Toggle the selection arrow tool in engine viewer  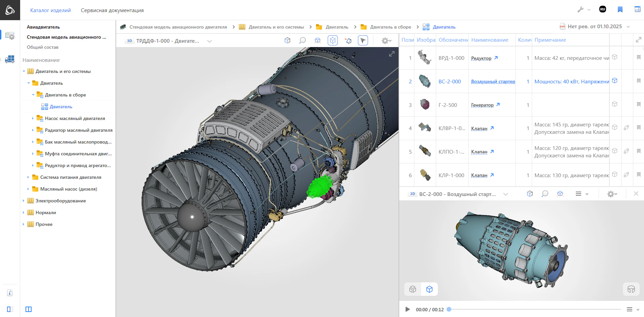tap(363, 41)
